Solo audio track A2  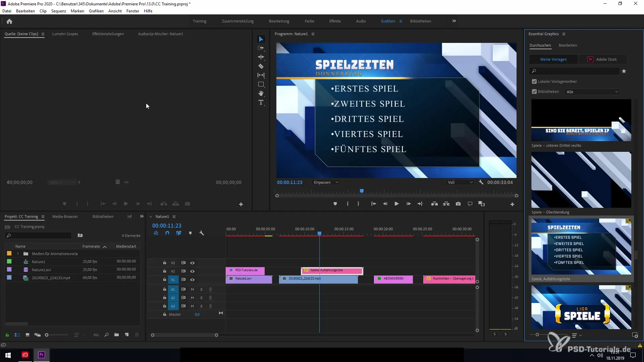(201, 298)
